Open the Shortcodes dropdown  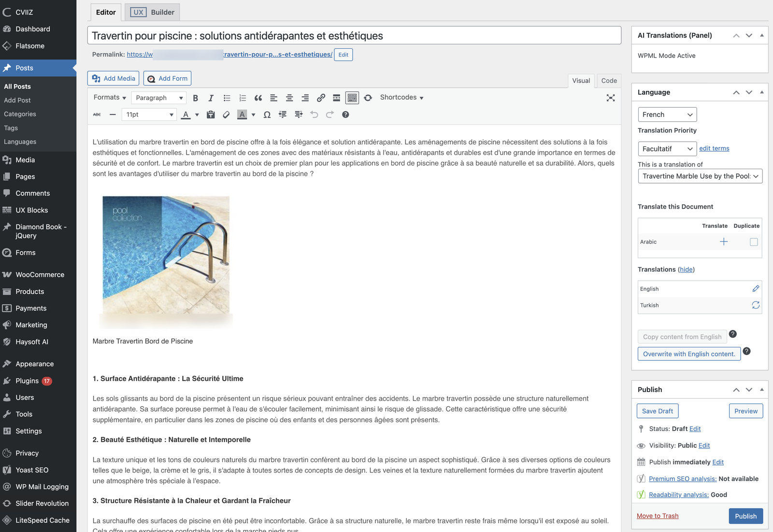tap(401, 98)
